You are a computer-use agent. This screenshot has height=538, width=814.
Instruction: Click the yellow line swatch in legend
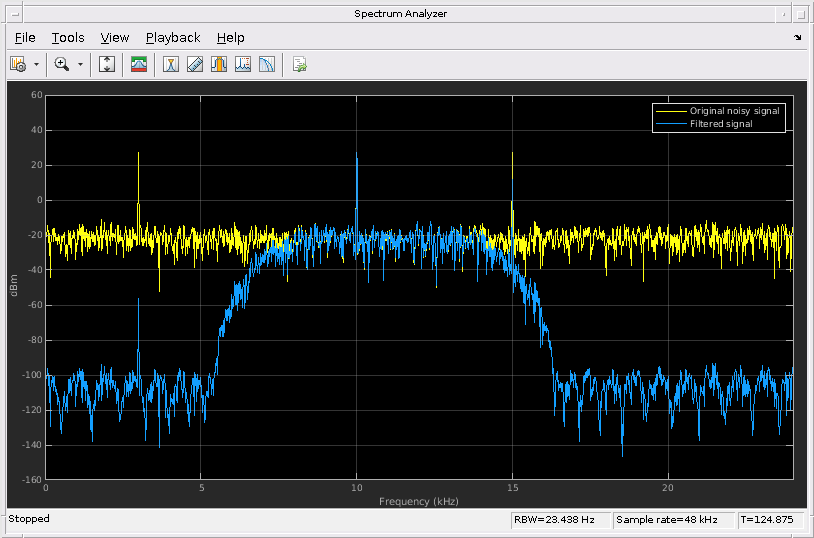tap(671, 111)
